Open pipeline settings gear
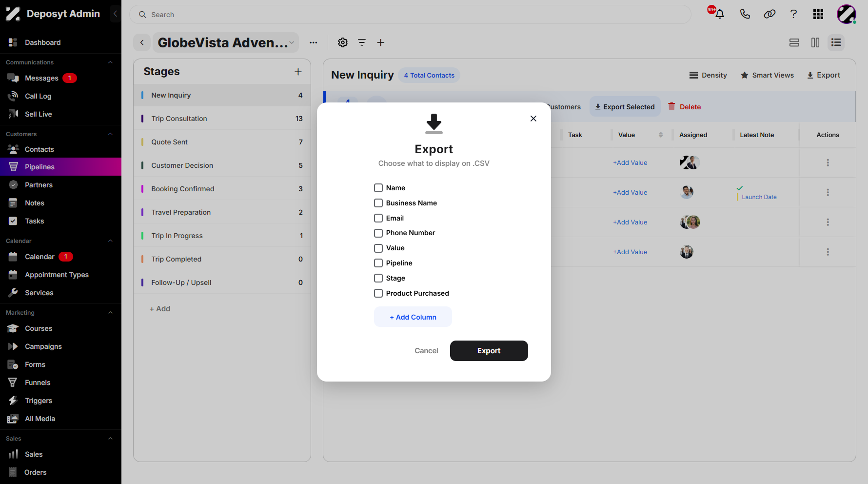Image resolution: width=868 pixels, height=484 pixels. click(x=343, y=42)
